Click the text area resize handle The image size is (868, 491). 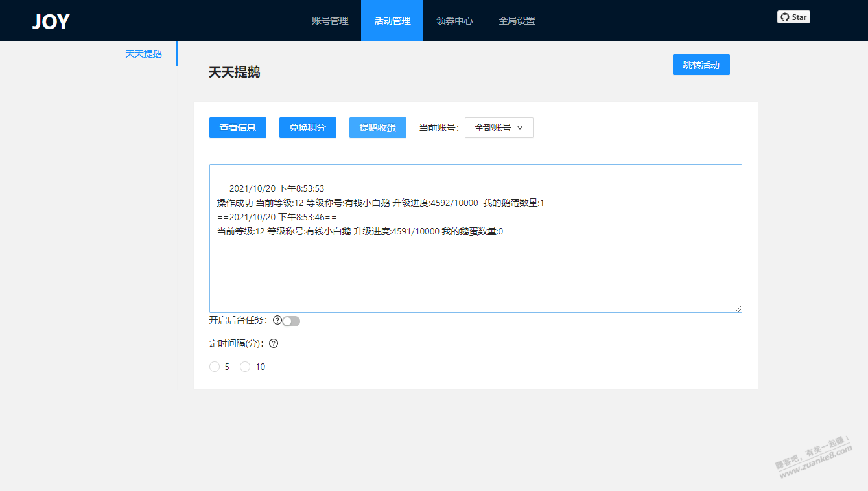coord(738,309)
